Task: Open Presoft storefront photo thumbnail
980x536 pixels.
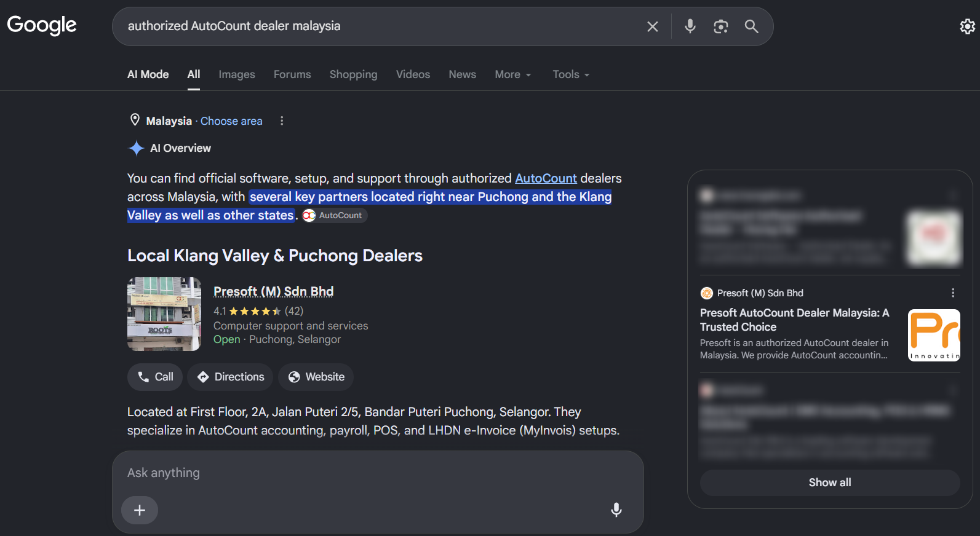Action: point(164,314)
